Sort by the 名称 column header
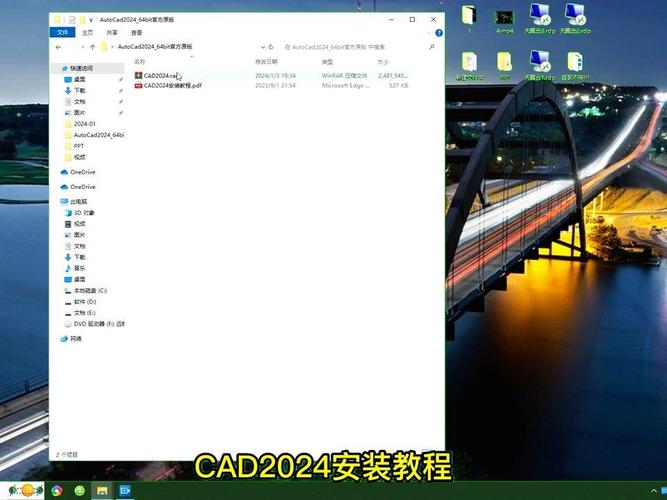The image size is (667, 500). (x=140, y=62)
